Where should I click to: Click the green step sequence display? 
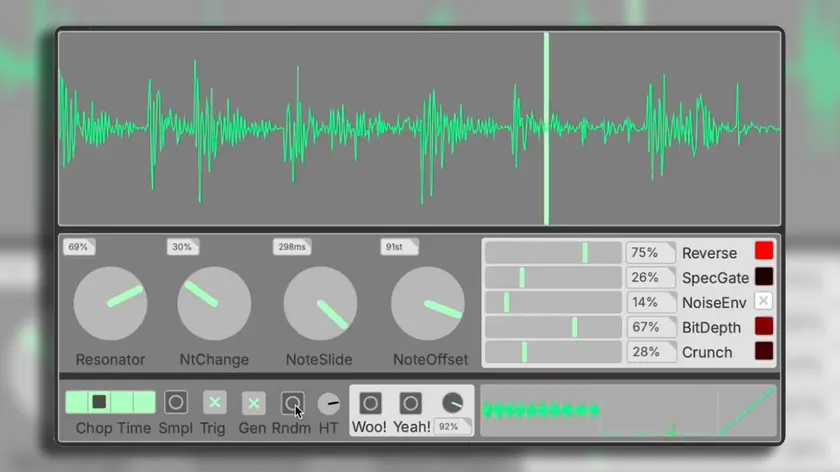pos(541,411)
